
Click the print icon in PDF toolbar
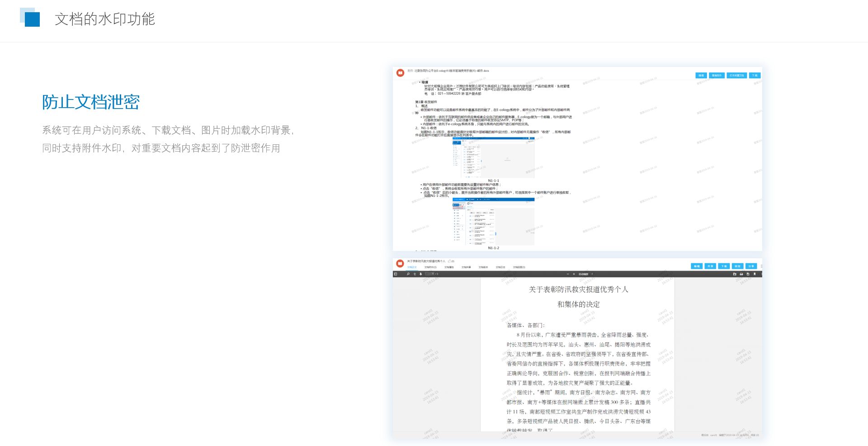pos(741,274)
